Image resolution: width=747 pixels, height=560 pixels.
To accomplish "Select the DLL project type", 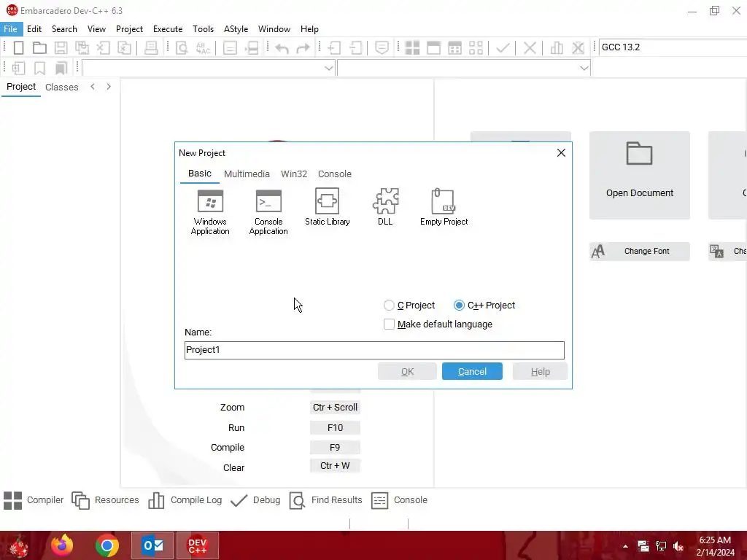I will (385, 206).
